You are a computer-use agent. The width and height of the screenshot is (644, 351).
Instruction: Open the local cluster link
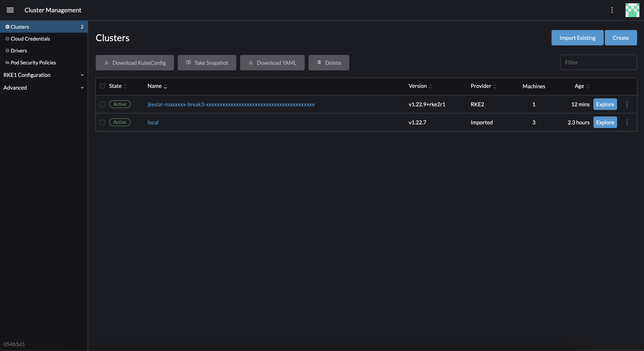pyautogui.click(x=153, y=122)
